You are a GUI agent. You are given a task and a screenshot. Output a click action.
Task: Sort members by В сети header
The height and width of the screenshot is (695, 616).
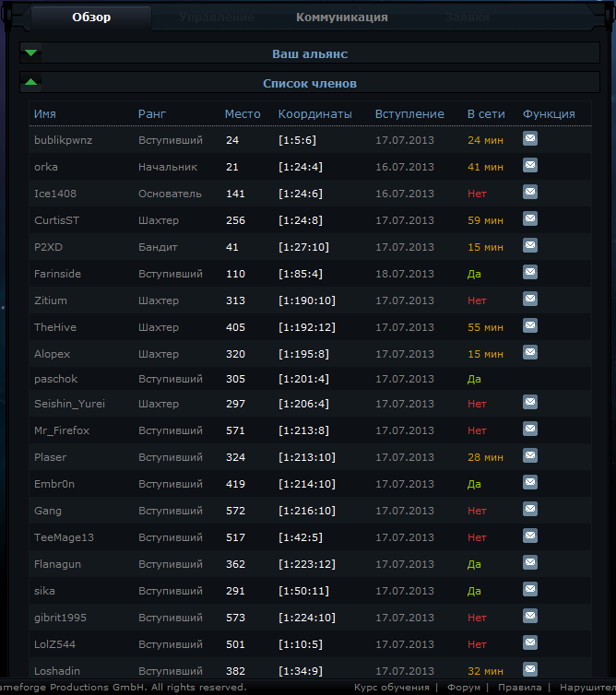486,114
